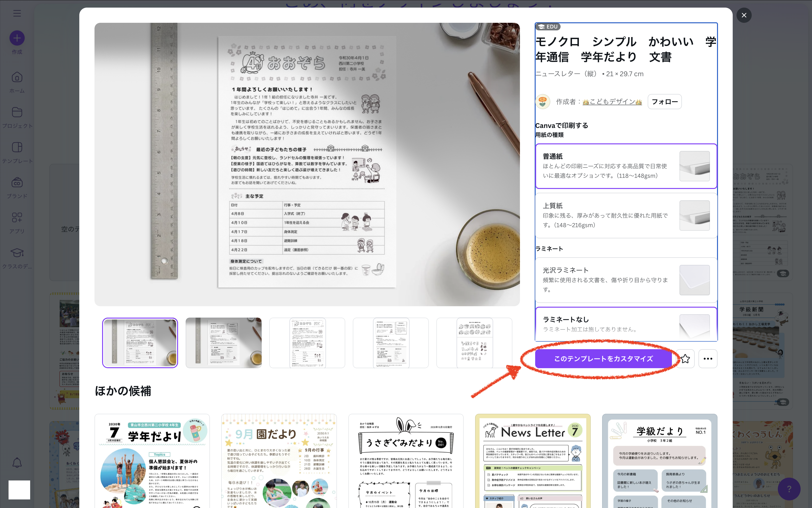812x508 pixels.
Task: Click the Canvaで印刷する heading
Action: coord(562,125)
